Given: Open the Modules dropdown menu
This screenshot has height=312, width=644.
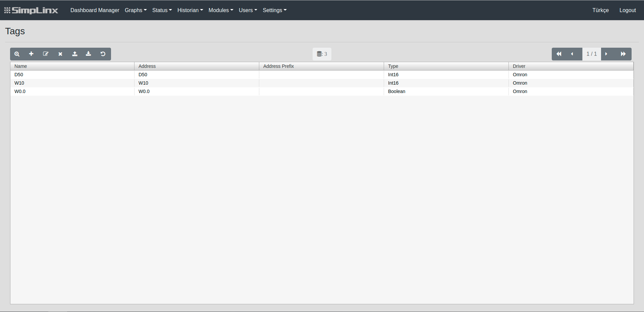Looking at the screenshot, I should (221, 10).
